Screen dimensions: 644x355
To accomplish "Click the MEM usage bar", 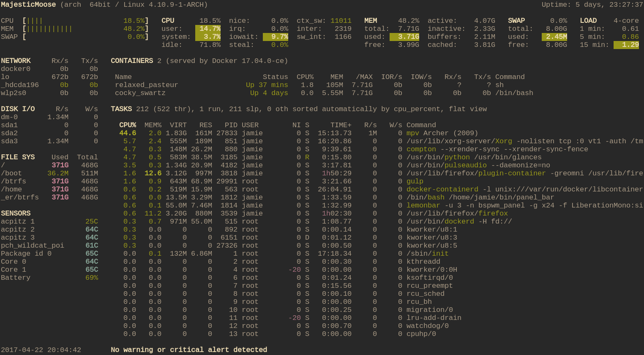I will pyautogui.click(x=75, y=29).
